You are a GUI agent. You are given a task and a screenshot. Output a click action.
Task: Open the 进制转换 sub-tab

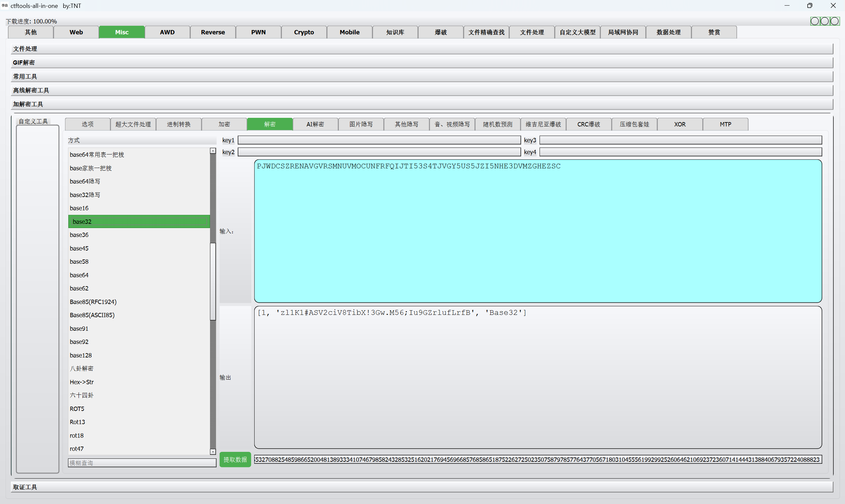click(178, 124)
